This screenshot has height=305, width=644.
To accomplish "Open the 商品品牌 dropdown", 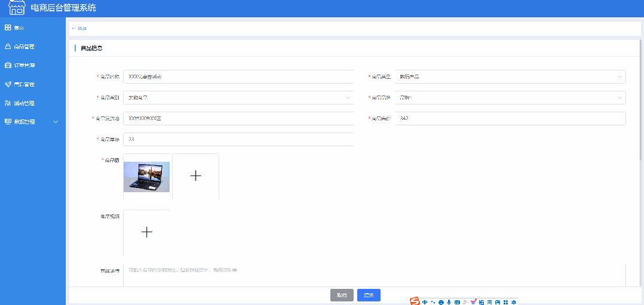I will tap(510, 97).
